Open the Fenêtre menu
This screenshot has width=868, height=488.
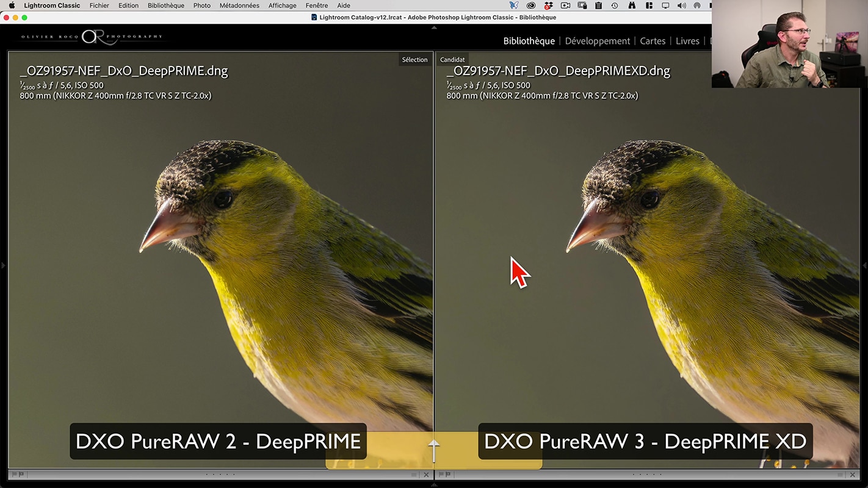[x=317, y=5]
